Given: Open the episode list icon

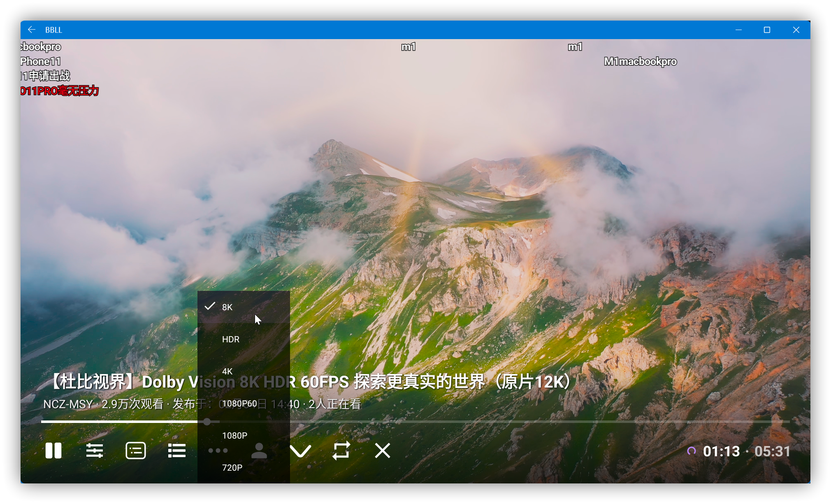Looking at the screenshot, I should click(x=176, y=451).
